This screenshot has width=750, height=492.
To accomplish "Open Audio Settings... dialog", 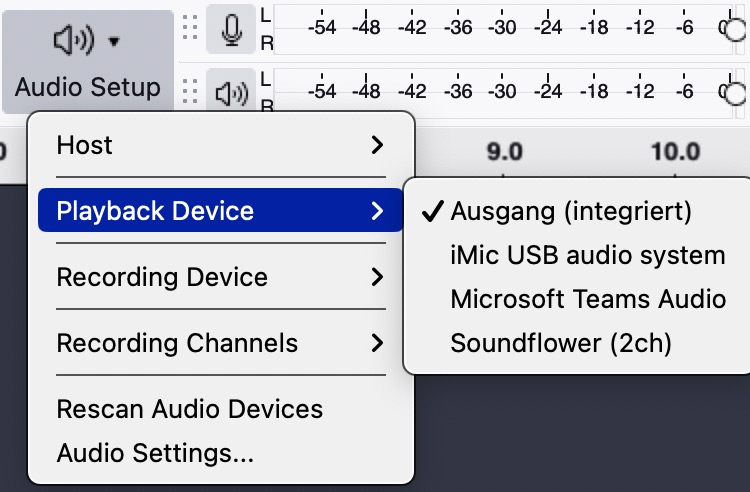I will point(155,453).
